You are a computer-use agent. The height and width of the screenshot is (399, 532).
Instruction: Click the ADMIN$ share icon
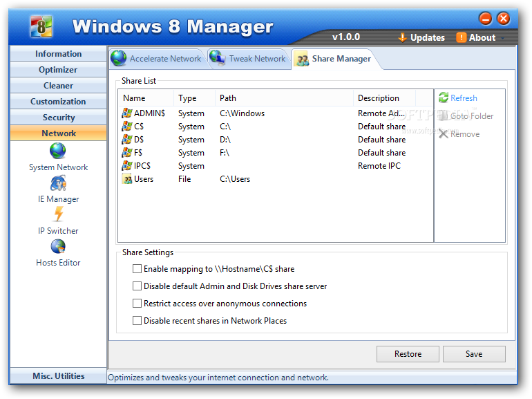[127, 113]
